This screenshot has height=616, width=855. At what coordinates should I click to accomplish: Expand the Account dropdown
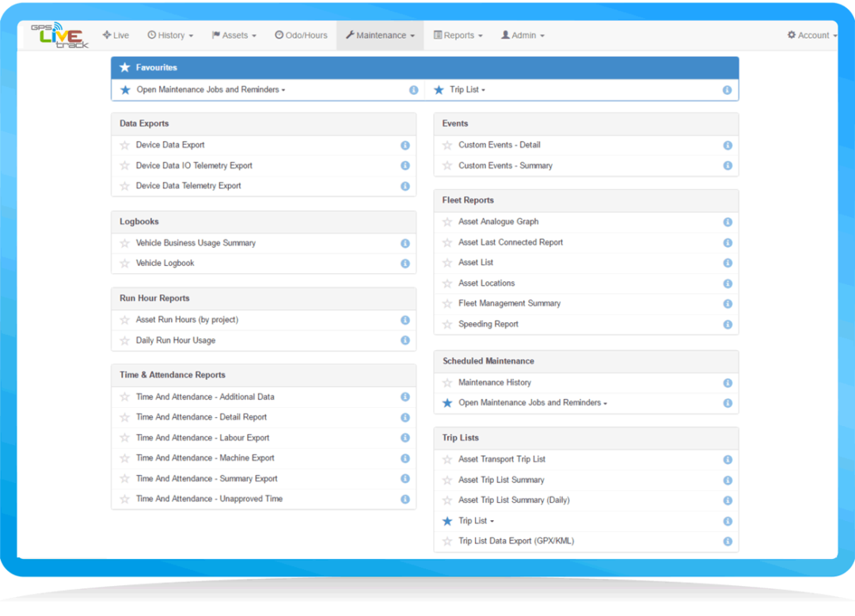point(811,36)
